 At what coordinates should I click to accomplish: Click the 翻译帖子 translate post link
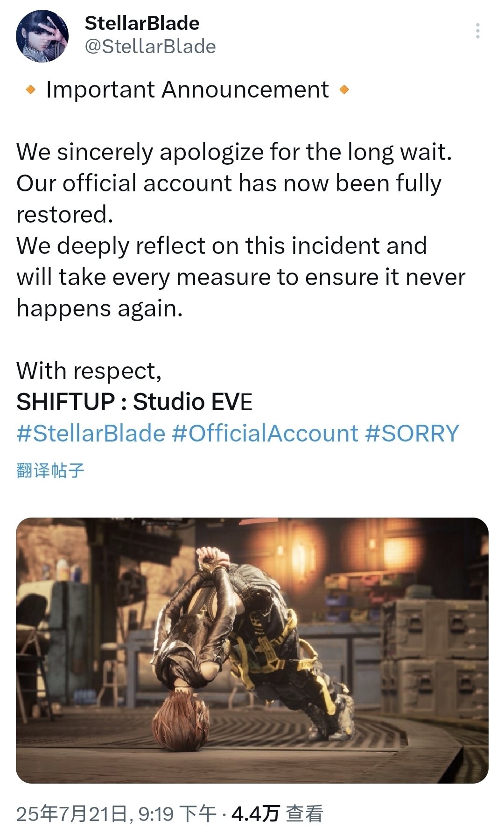(x=50, y=470)
